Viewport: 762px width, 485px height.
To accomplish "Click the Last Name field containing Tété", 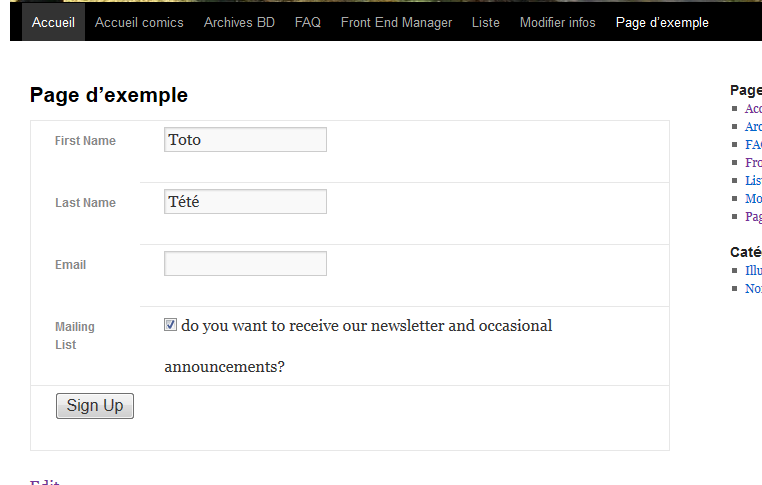I will click(x=245, y=201).
